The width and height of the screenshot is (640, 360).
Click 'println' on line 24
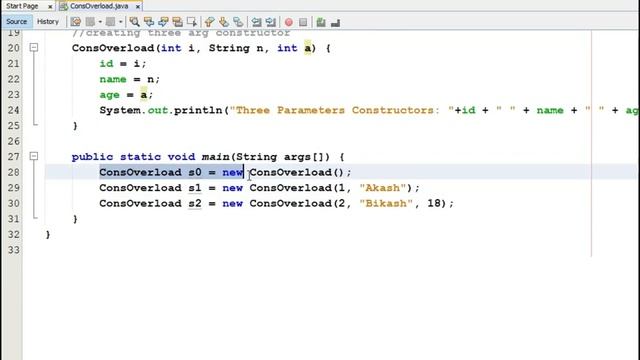pos(198,110)
